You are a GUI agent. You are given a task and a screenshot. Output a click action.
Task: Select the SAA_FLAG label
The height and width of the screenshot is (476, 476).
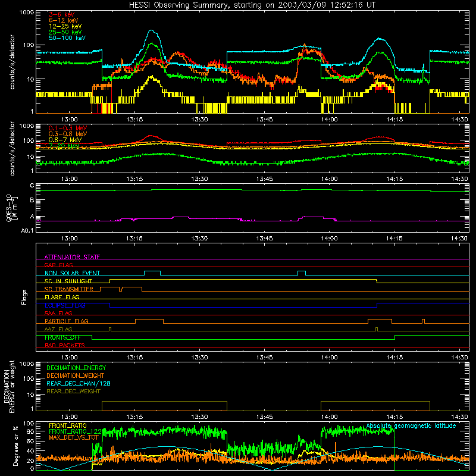58,313
